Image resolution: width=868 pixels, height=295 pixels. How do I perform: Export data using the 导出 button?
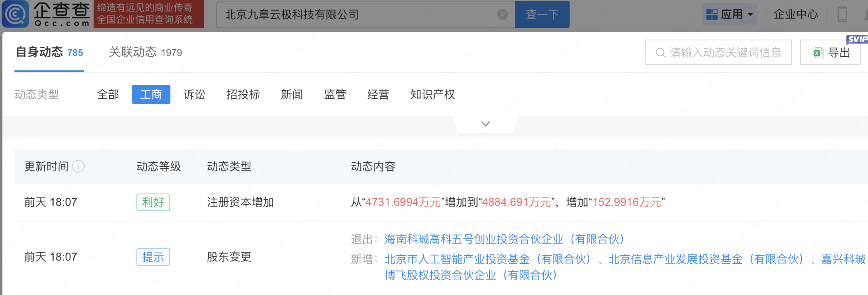[x=830, y=52]
